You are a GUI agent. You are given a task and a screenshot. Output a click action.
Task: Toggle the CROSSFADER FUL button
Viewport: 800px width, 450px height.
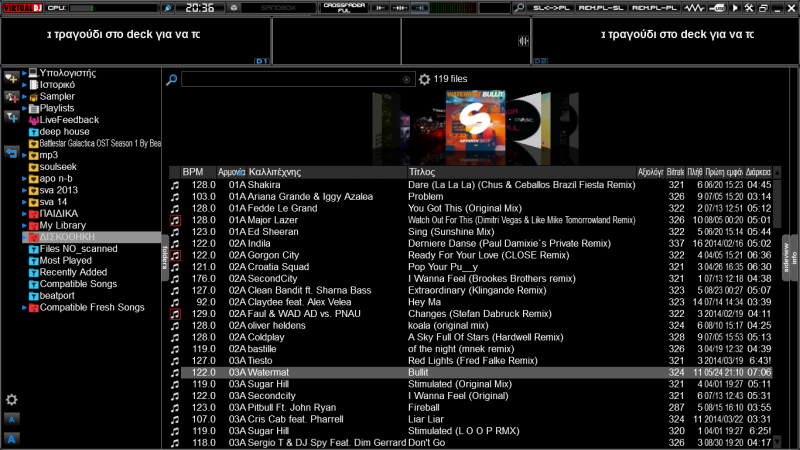(344, 8)
